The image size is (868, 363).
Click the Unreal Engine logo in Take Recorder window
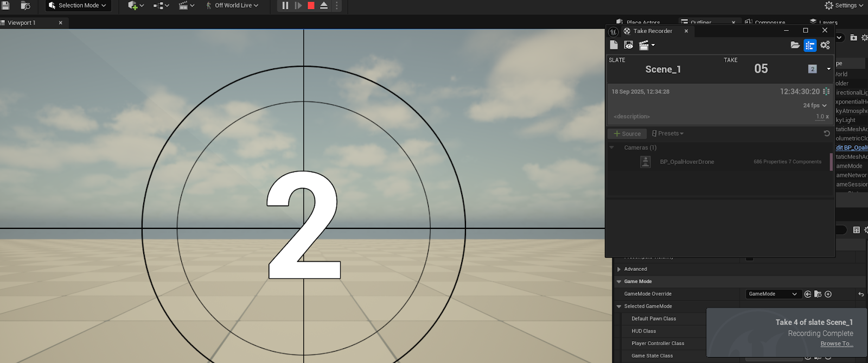click(x=614, y=31)
